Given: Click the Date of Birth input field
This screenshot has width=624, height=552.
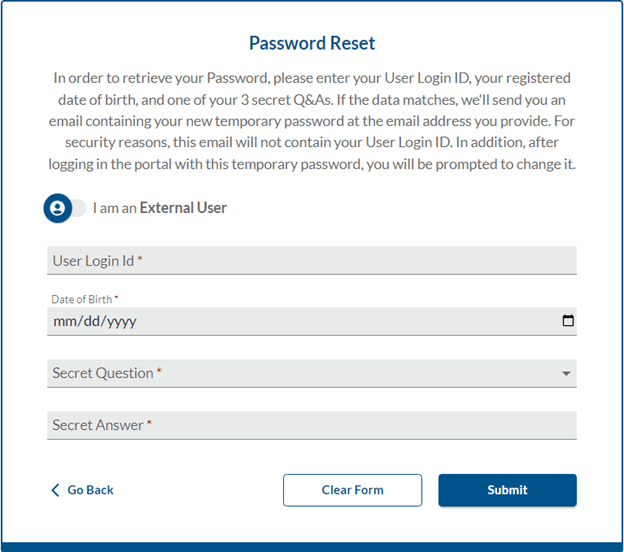Looking at the screenshot, I should coord(312,321).
